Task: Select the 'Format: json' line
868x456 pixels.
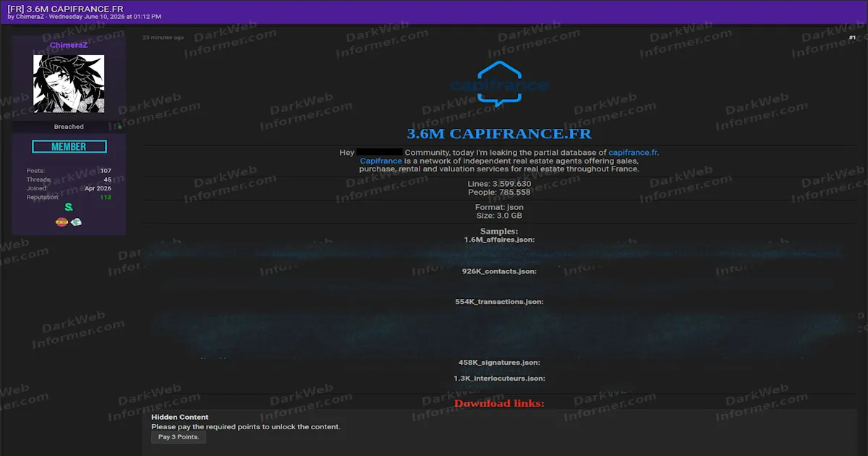Action: 499,208
